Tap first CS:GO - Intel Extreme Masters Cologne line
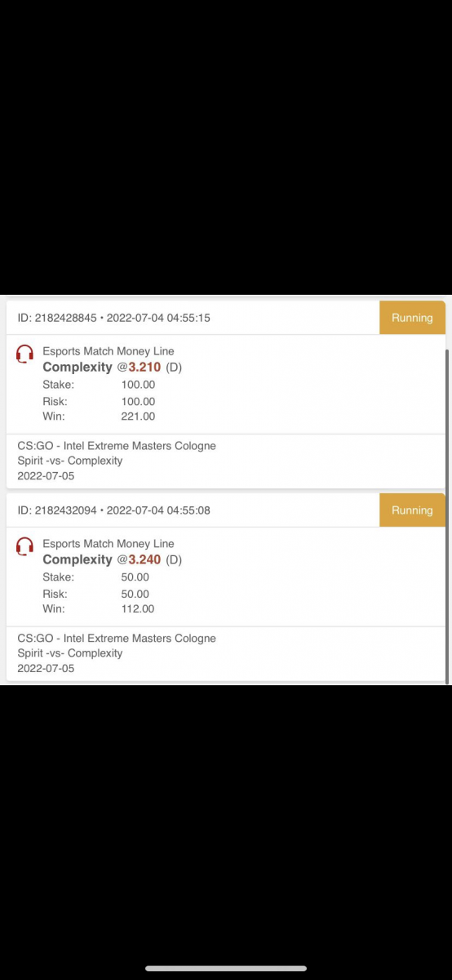The height and width of the screenshot is (980, 452). (117, 446)
